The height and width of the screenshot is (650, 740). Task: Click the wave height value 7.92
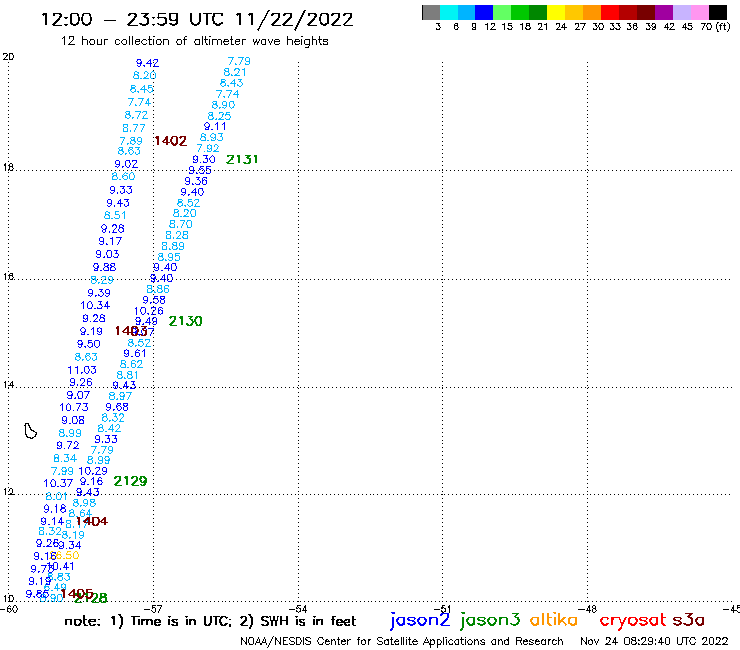208,148
